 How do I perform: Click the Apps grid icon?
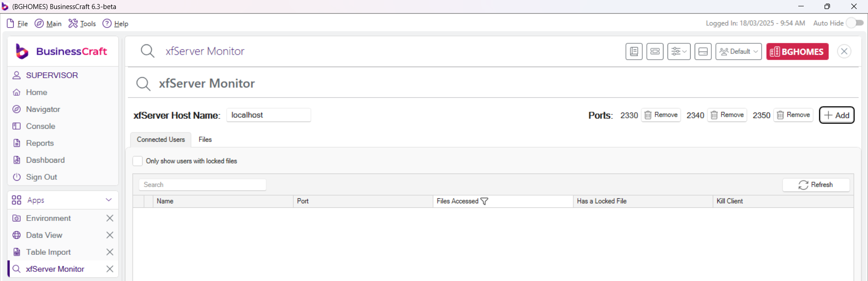(17, 200)
